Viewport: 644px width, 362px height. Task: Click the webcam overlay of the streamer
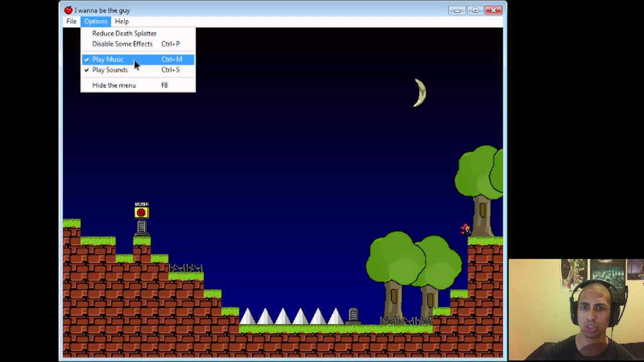[x=576, y=310]
